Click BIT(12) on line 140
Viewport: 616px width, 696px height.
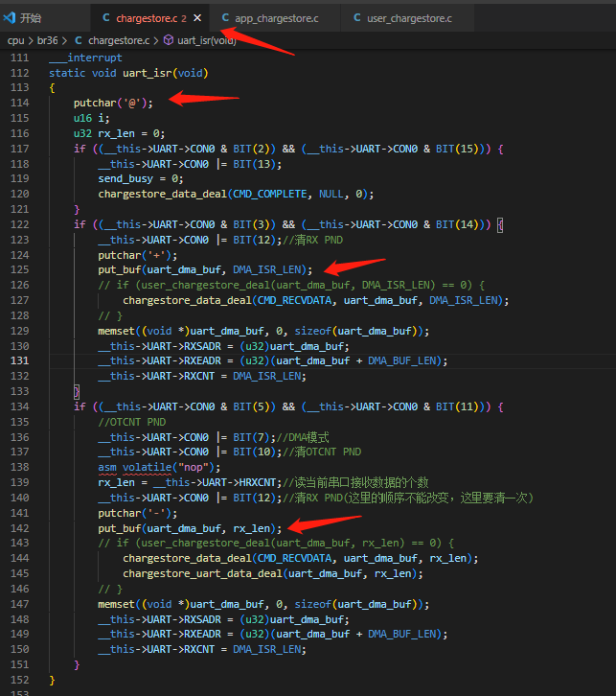pyautogui.click(x=255, y=498)
